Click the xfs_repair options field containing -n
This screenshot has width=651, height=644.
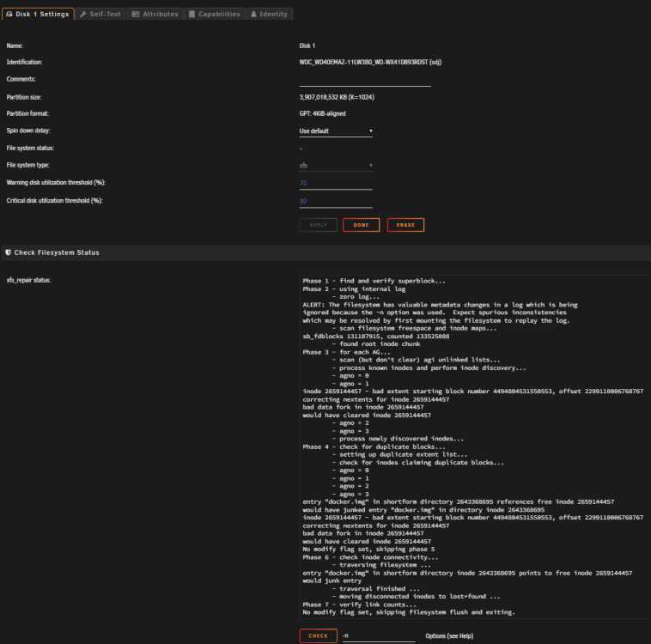click(x=379, y=635)
